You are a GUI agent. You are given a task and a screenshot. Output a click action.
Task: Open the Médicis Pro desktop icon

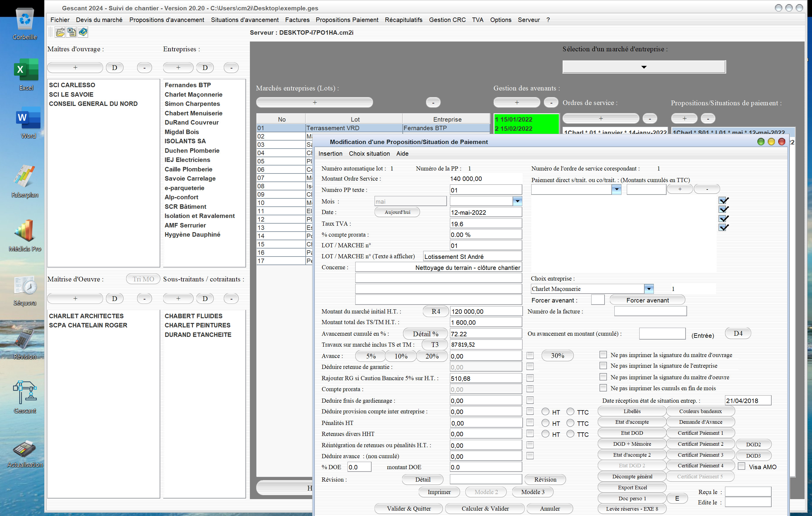click(x=25, y=235)
